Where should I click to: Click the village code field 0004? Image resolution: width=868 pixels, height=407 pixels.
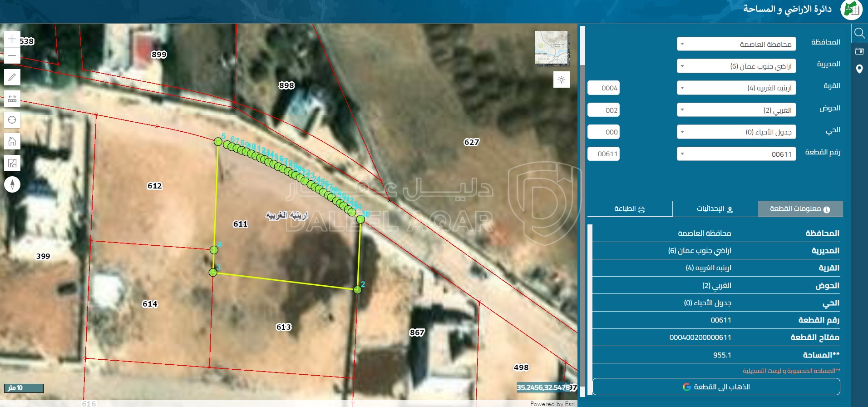tap(604, 88)
